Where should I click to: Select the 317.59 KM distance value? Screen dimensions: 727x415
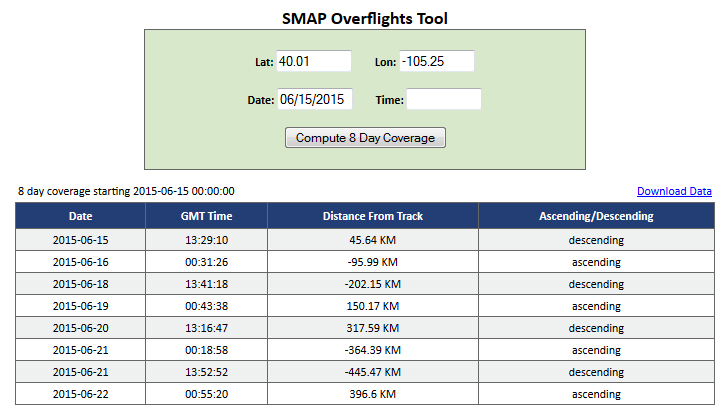(373, 328)
